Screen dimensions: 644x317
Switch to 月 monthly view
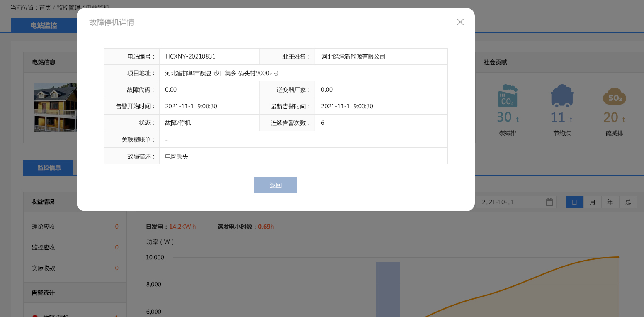point(592,202)
